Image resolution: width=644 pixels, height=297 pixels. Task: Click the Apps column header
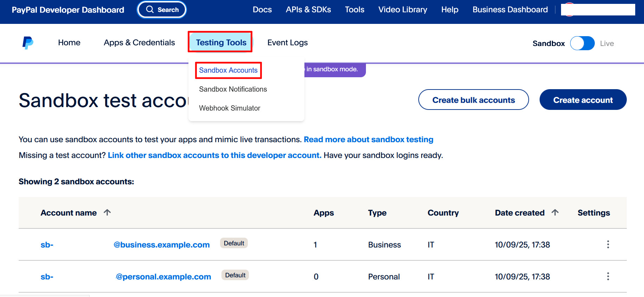(324, 213)
